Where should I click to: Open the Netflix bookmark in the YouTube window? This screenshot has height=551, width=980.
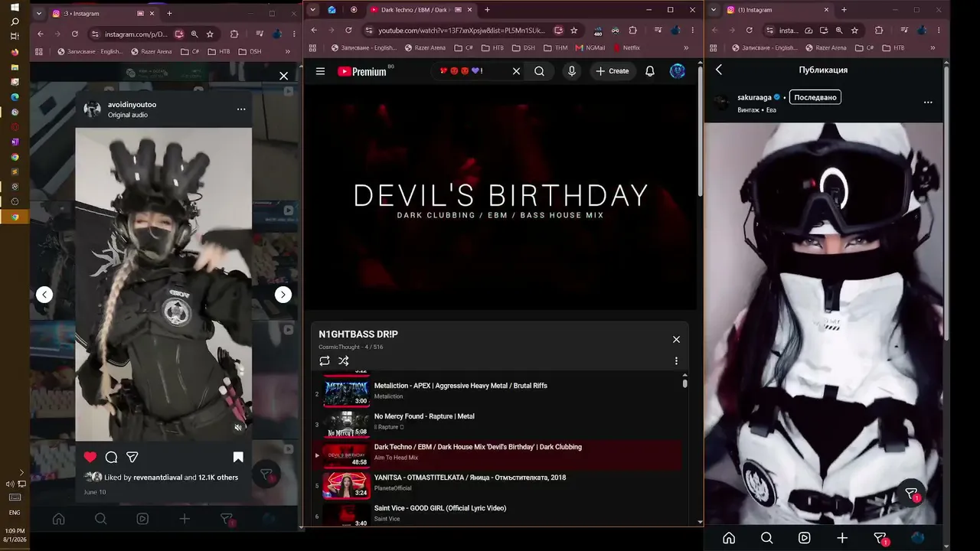tap(626, 47)
